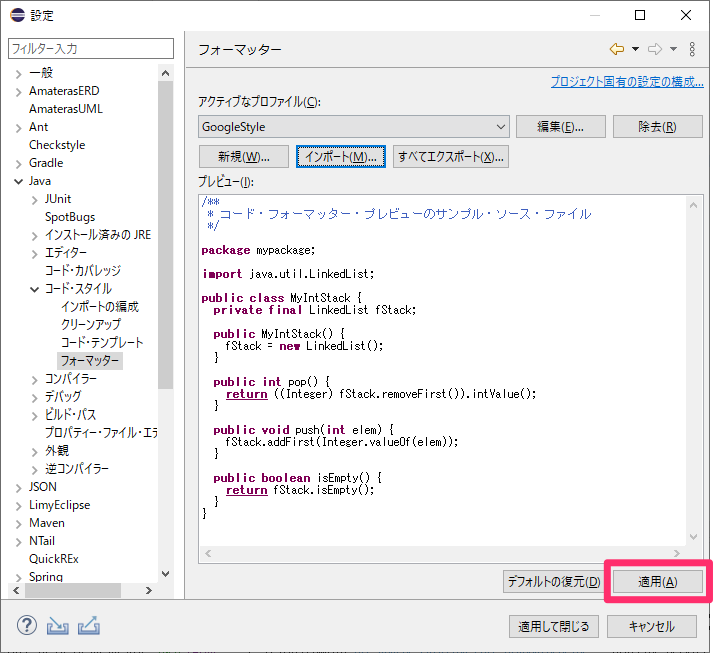Click the export preferences icon
713x653 pixels.
pyautogui.click(x=89, y=626)
